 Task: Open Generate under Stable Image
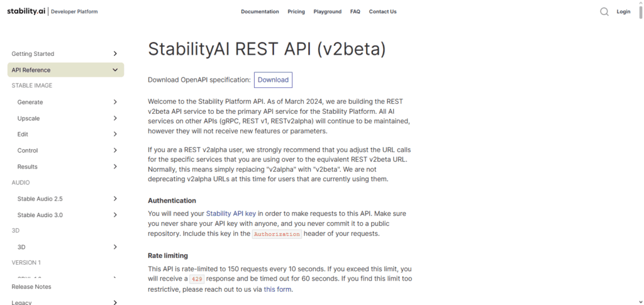(x=30, y=103)
